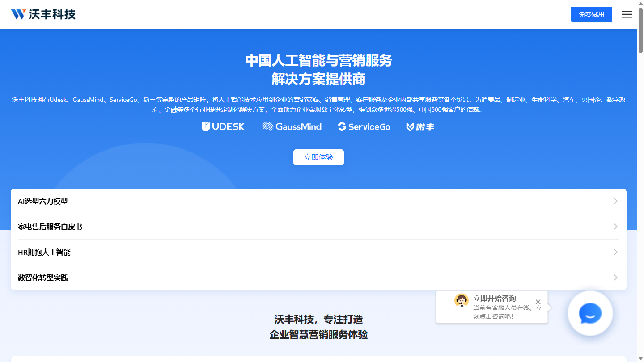This screenshot has height=362, width=644.
Task: Click the 企业智慧营销服务体验 heading
Action: point(318,334)
